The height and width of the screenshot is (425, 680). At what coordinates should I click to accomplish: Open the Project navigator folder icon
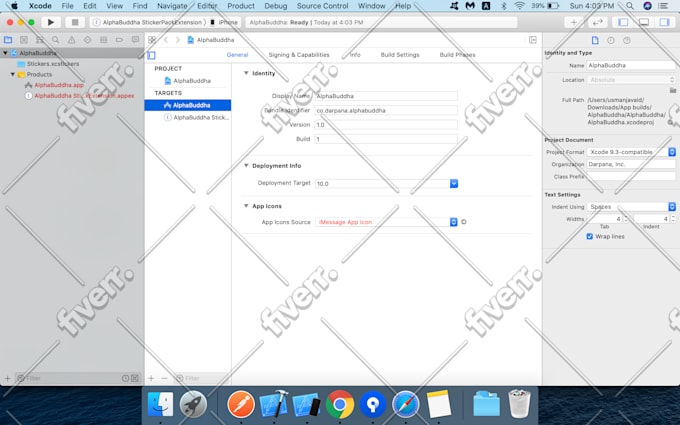coord(8,40)
